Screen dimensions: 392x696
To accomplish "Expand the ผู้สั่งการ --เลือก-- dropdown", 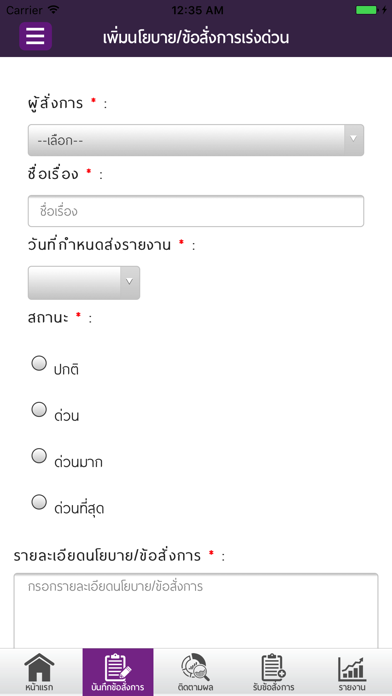I will (196, 140).
